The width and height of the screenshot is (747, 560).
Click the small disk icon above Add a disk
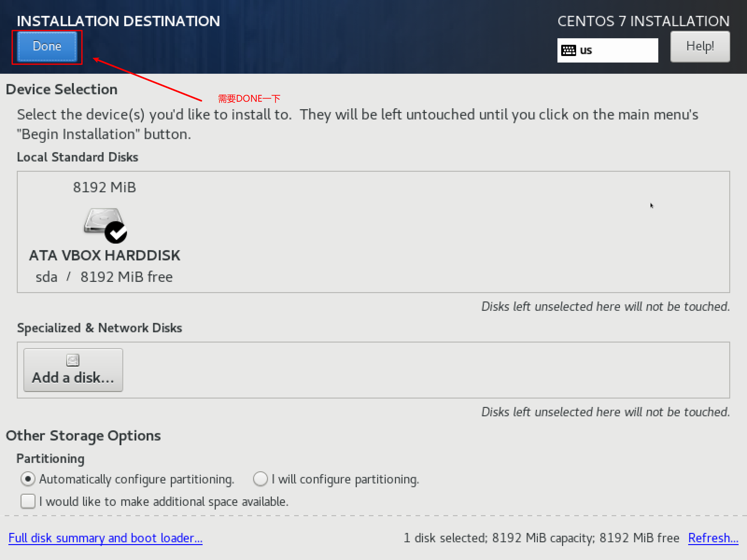coord(73,360)
